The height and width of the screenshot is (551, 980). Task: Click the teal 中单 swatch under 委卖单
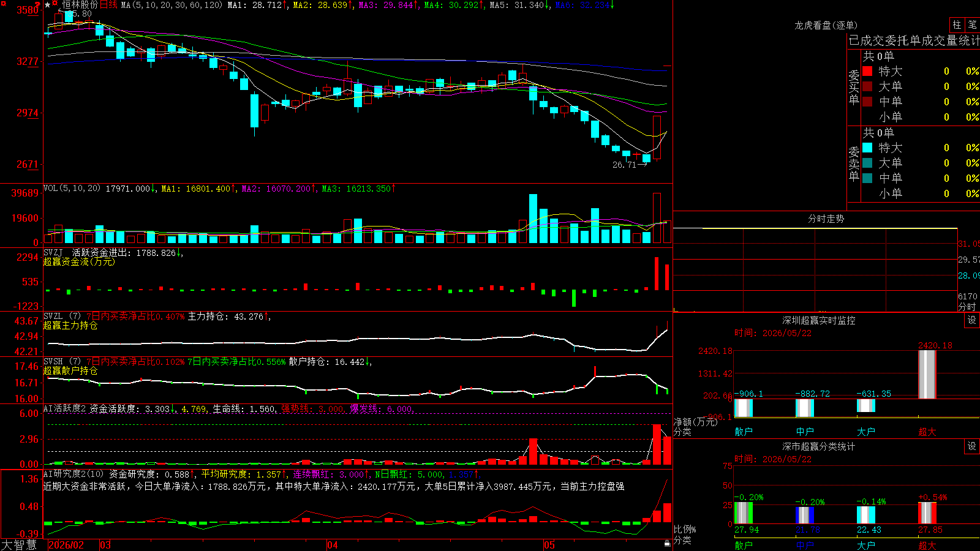coord(867,178)
